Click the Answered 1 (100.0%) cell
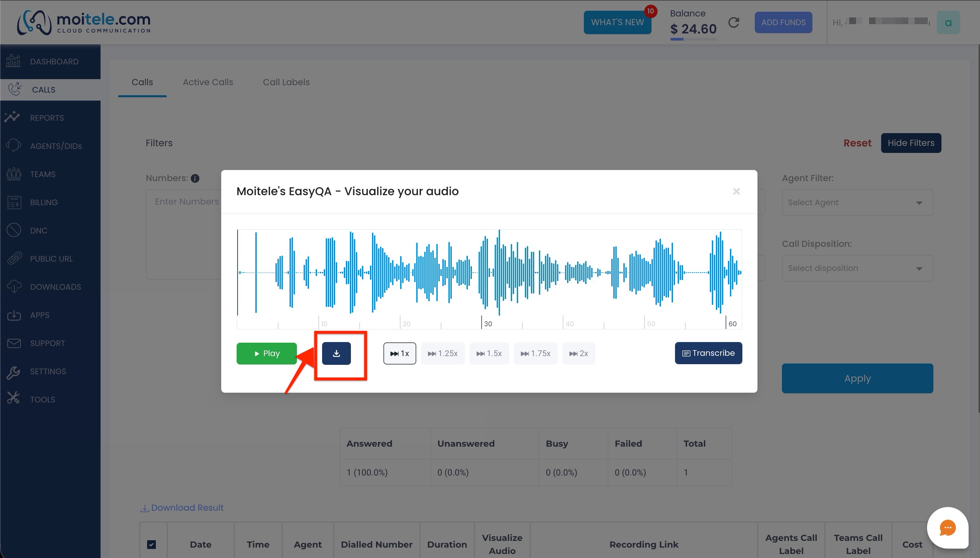980x558 pixels. (x=385, y=472)
